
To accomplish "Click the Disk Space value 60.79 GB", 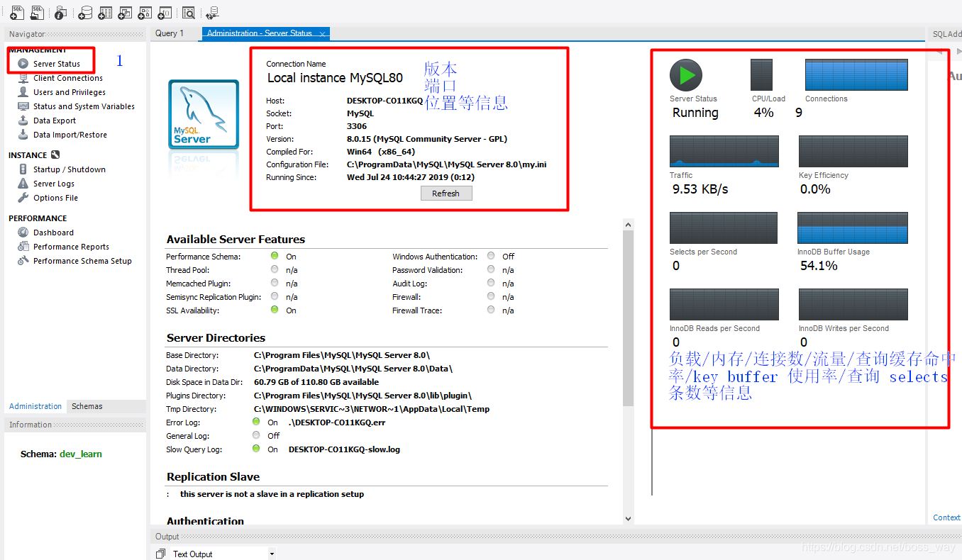I will click(316, 382).
